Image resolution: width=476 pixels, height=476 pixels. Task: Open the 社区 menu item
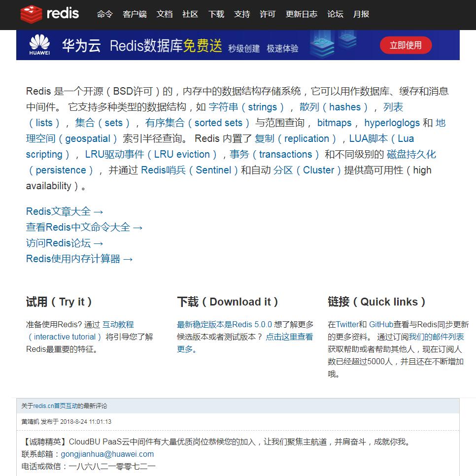click(x=190, y=14)
